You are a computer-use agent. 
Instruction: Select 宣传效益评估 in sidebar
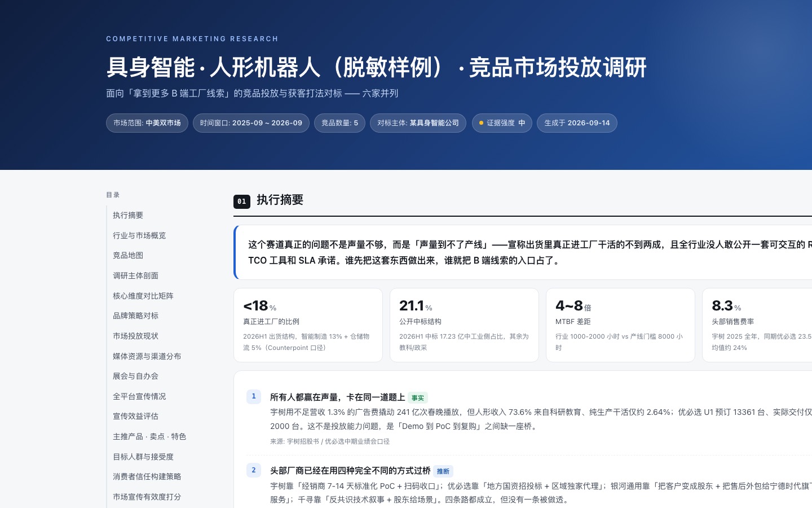pyautogui.click(x=135, y=416)
